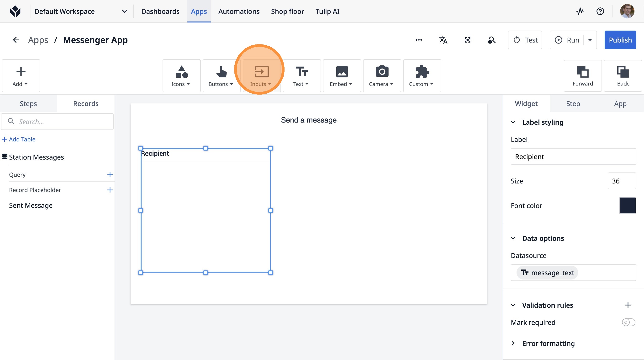
Task: Open the Camera widget menu
Action: pyautogui.click(x=381, y=75)
